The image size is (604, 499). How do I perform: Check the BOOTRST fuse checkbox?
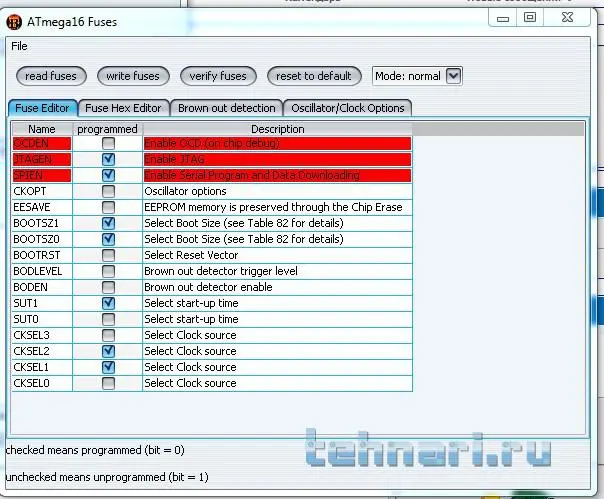tap(108, 255)
